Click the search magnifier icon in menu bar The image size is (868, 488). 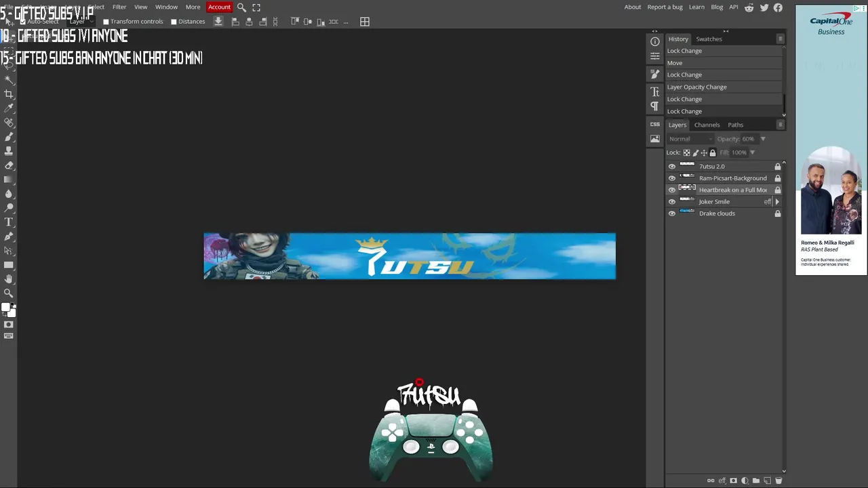point(241,7)
